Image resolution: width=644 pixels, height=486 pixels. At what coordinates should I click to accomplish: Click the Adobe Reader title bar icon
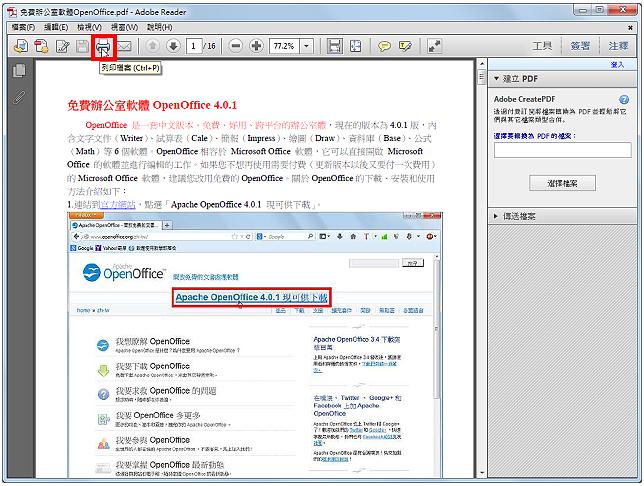click(x=12, y=12)
